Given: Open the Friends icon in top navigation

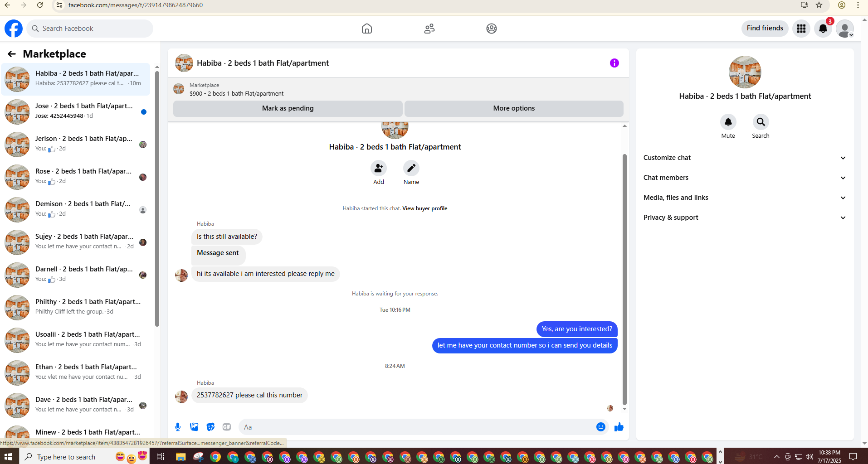Looking at the screenshot, I should [429, 29].
